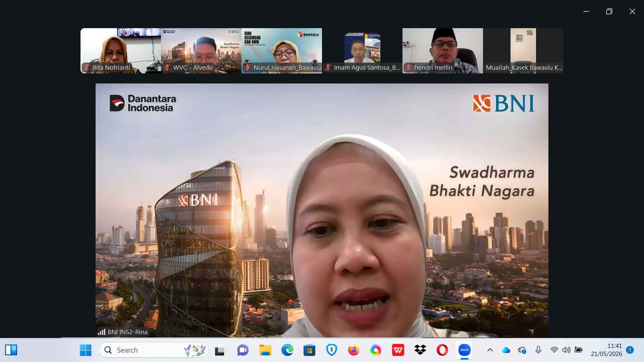Select Muailah_Kasek Bawaslu video thumbnail
Image resolution: width=644 pixels, height=362 pixels.
(x=523, y=51)
